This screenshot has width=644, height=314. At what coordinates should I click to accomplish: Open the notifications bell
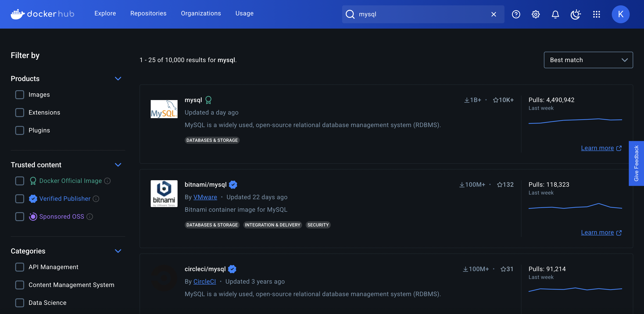555,14
